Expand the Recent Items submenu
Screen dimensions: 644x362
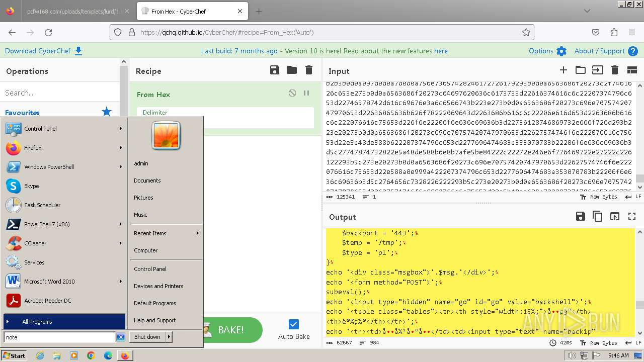166,233
